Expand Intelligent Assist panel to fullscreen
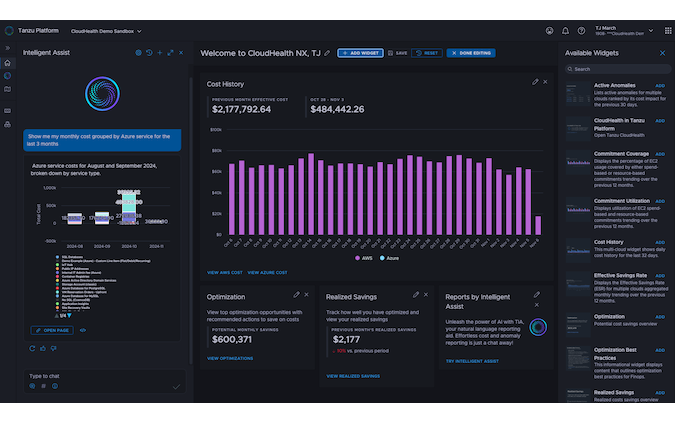The width and height of the screenshot is (675, 424). 170,53
